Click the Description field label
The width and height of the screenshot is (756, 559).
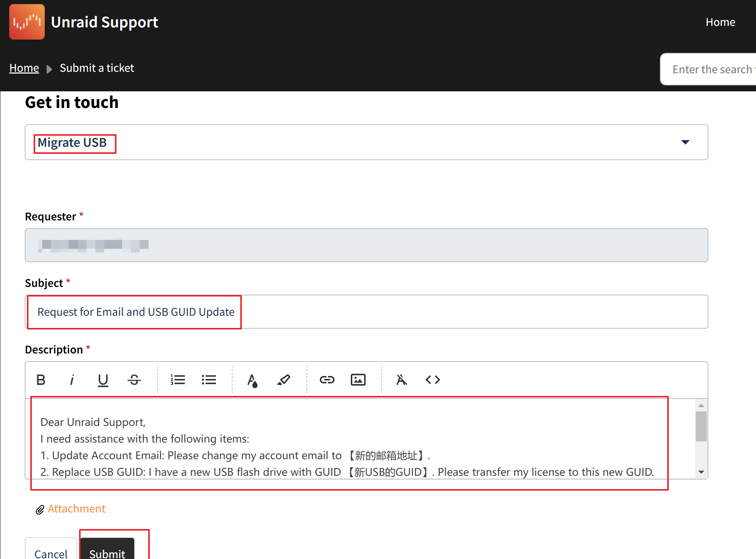[x=54, y=349]
